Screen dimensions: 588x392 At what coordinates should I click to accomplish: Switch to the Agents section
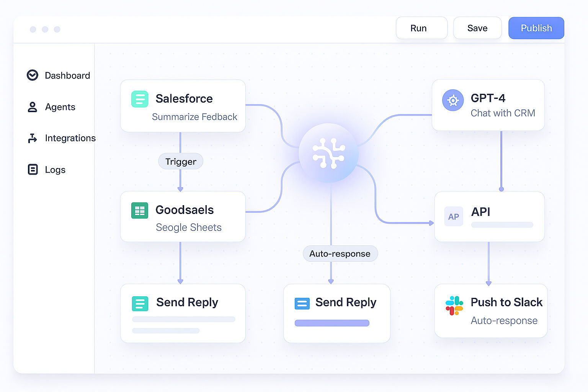[x=60, y=107]
